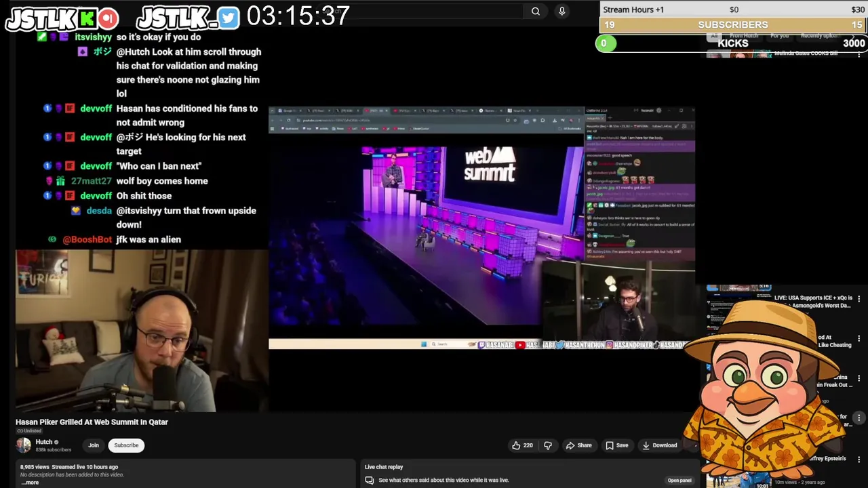
Task: Click the web summit video player
Action: [481, 228]
